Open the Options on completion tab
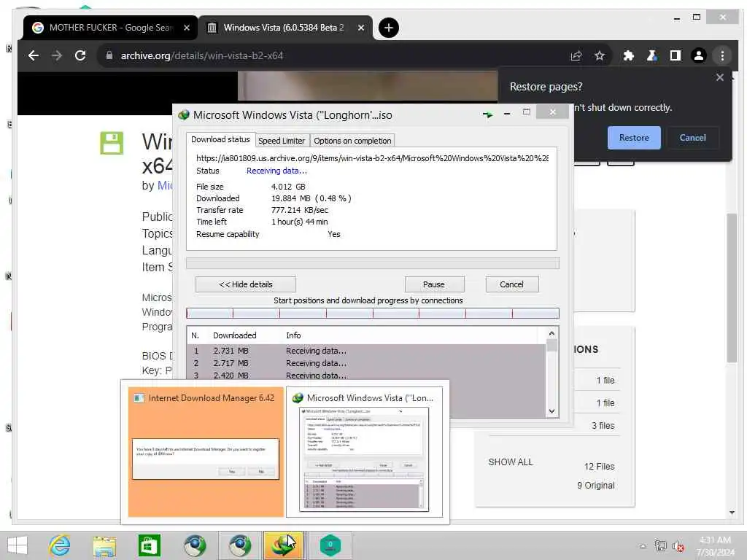 point(352,141)
